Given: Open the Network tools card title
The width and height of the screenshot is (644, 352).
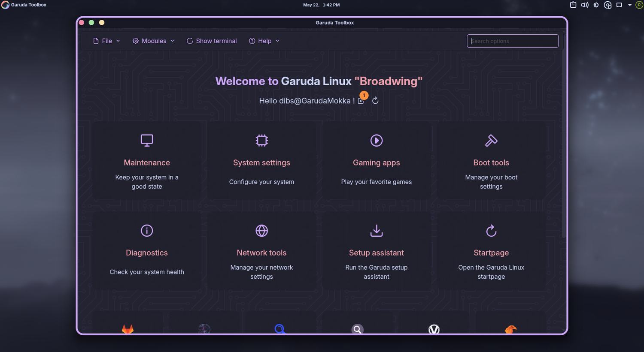Looking at the screenshot, I should [261, 253].
